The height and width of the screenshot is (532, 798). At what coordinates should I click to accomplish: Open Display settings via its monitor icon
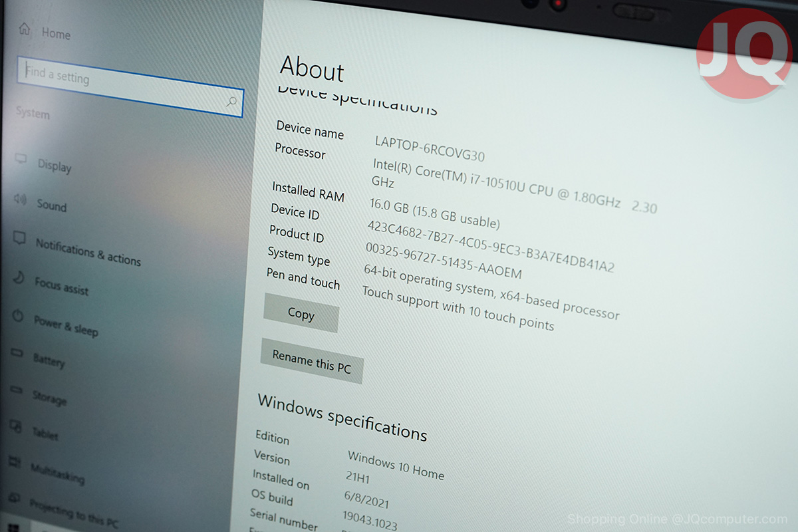click(21, 159)
